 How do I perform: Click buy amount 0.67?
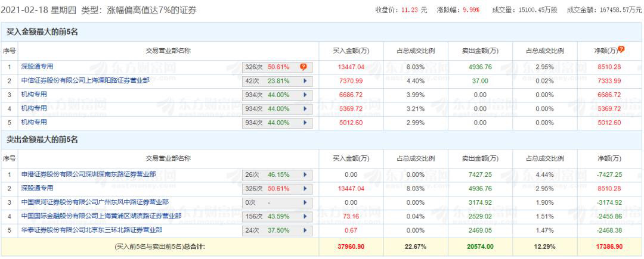[351, 230]
